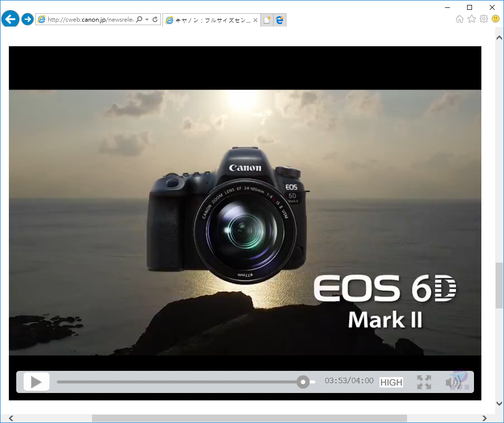Viewport: 504px width, 423px height.
Task: Open a new tab button
Action: coord(267,20)
